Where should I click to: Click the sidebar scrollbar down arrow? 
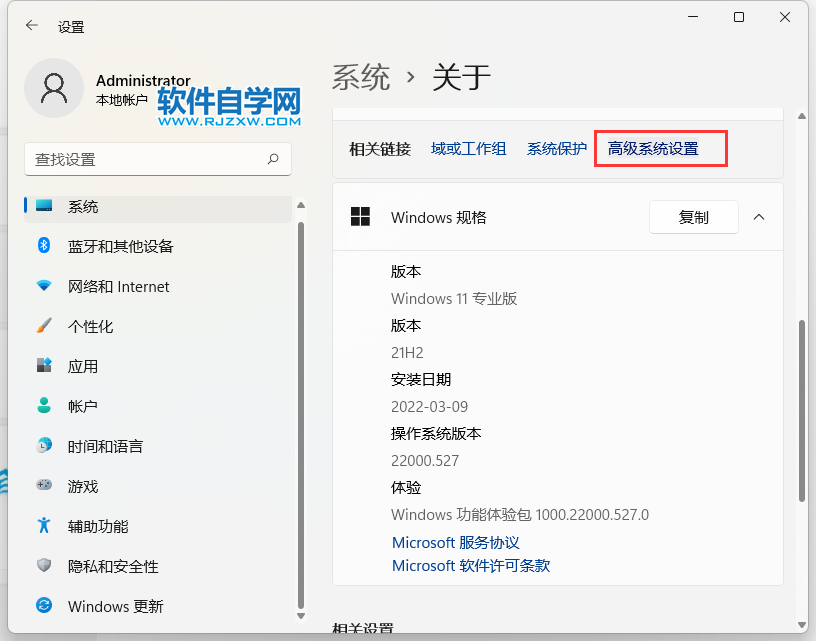click(301, 616)
